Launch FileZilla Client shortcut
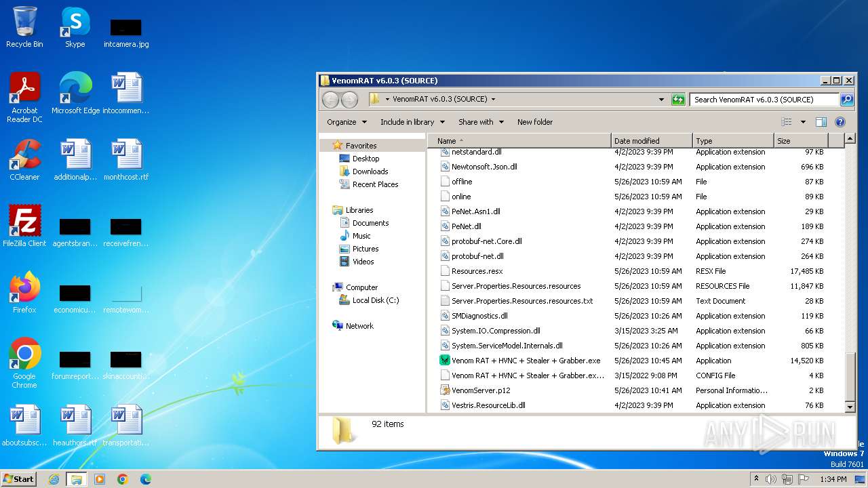This screenshot has width=868, height=488. point(24,226)
